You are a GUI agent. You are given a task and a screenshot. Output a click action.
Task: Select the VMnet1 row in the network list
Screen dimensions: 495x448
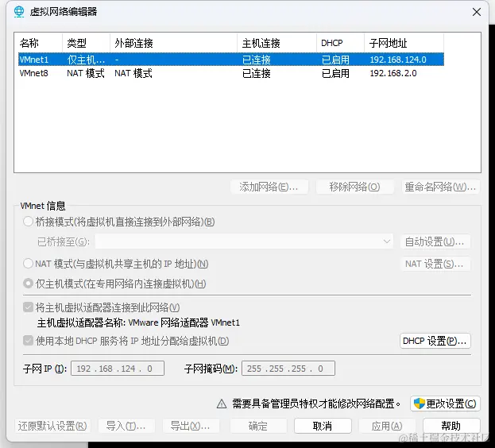(231, 60)
